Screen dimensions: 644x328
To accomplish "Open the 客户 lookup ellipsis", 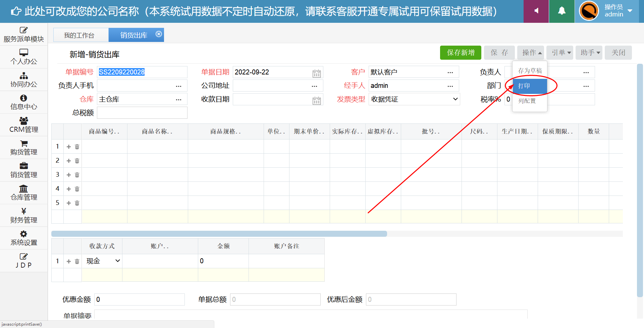I will click(x=450, y=72).
